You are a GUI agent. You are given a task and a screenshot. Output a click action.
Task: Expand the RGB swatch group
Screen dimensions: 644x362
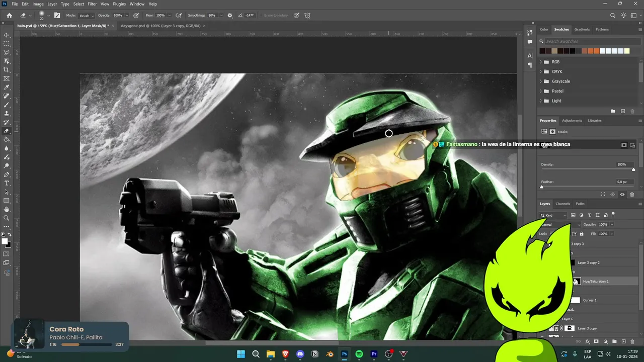[x=541, y=62]
